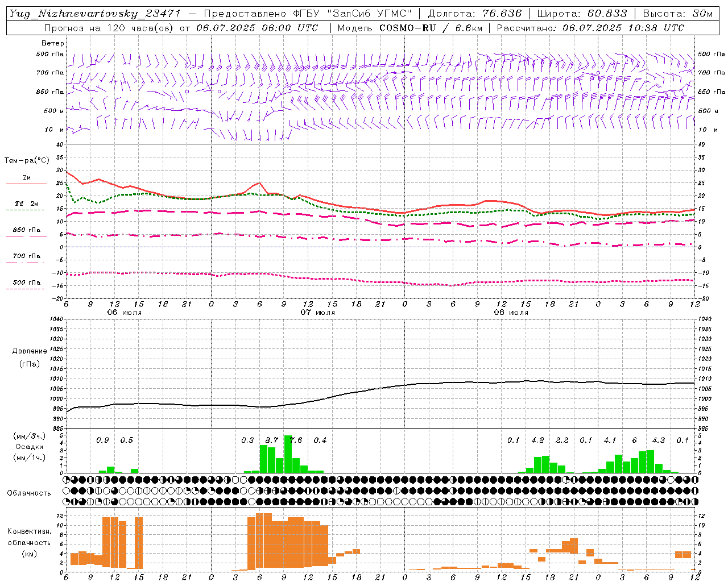Click the station title Yug_Nizhnevartovsky_23471

94,13
